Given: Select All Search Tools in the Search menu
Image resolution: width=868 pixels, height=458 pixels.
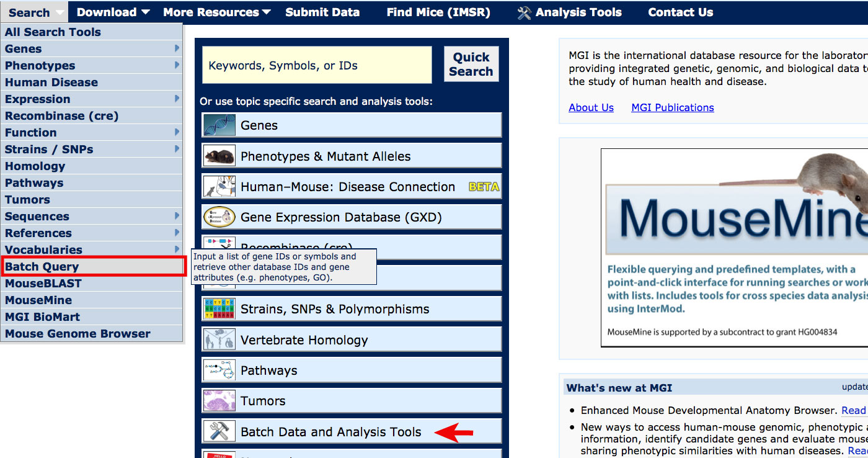Looking at the screenshot, I should coord(92,32).
